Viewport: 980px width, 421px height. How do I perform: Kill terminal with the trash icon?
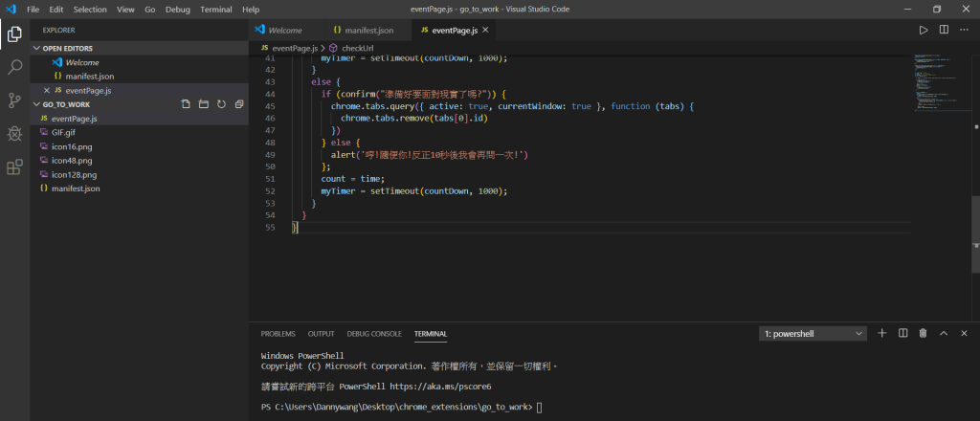[x=923, y=333]
